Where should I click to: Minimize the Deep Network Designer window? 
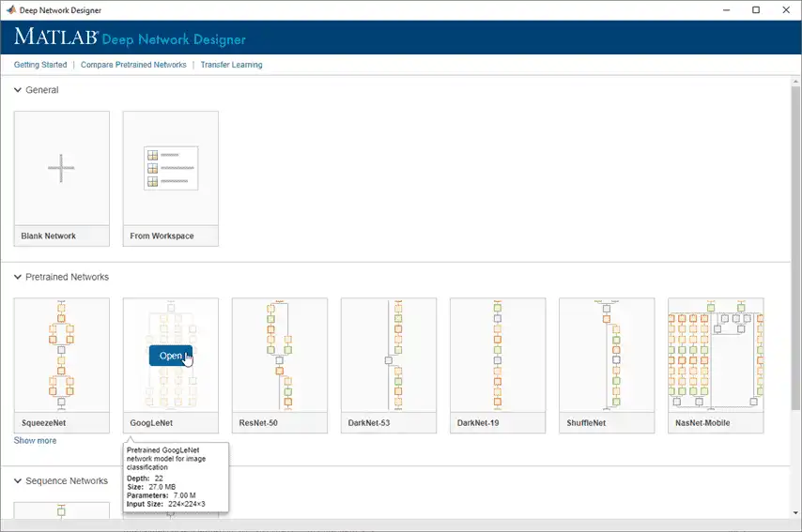coord(726,9)
